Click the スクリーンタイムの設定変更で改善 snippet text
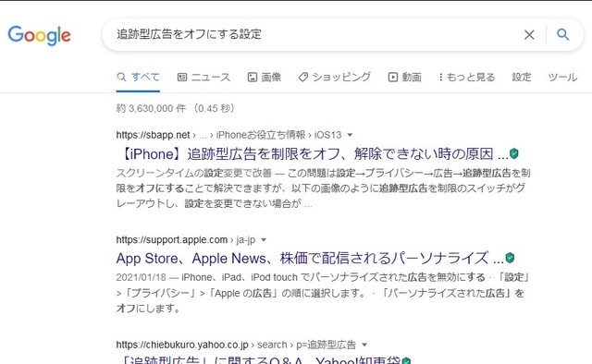The image size is (592, 364). click(x=194, y=173)
